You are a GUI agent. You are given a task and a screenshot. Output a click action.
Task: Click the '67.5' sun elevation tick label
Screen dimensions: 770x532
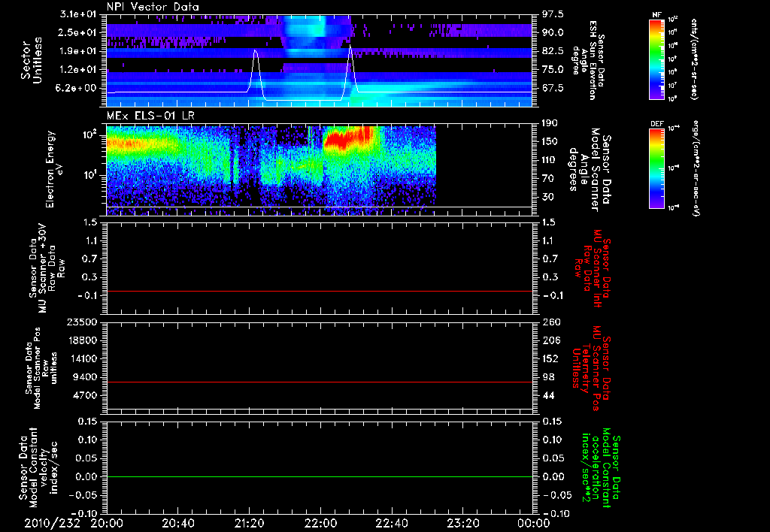tap(553, 89)
